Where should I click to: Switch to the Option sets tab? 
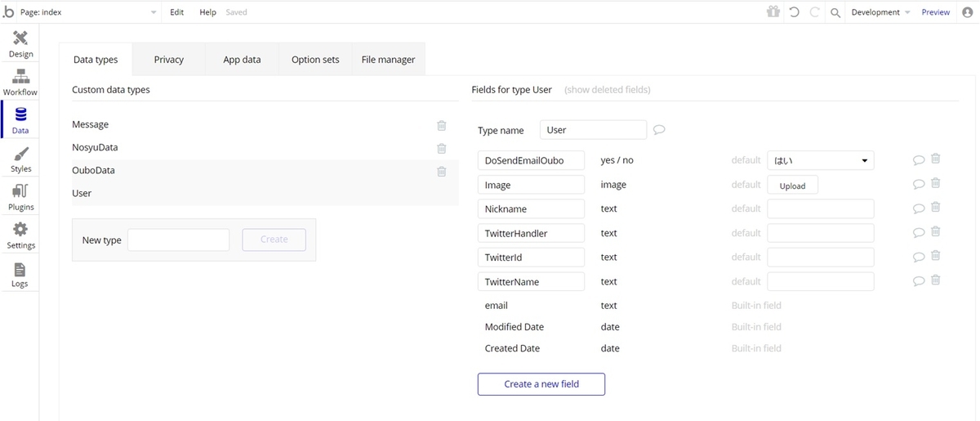pyautogui.click(x=315, y=60)
